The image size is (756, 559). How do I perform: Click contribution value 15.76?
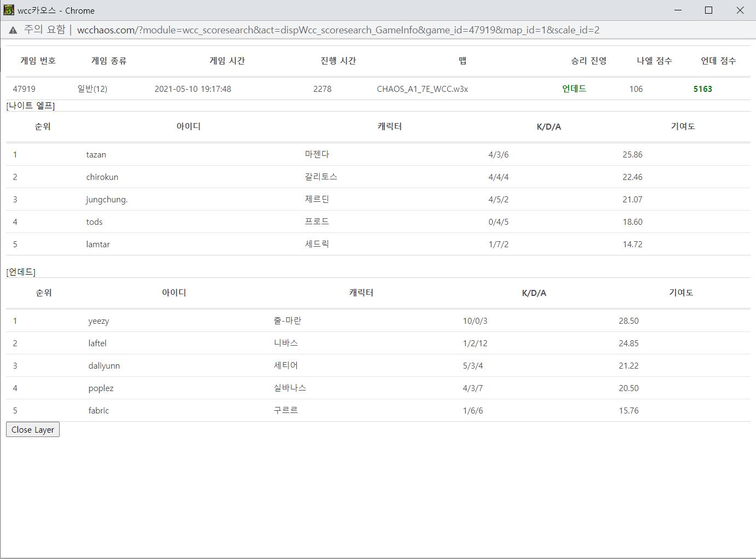coord(629,410)
